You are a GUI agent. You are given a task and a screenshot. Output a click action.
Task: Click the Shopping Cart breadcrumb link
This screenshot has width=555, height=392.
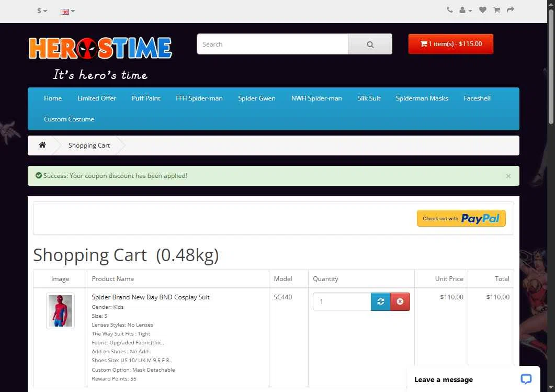tap(89, 145)
